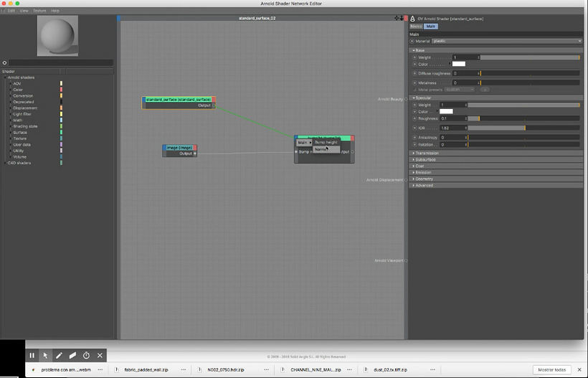Click the standard_surface node Output port
The image size is (588, 378).
pos(214,105)
